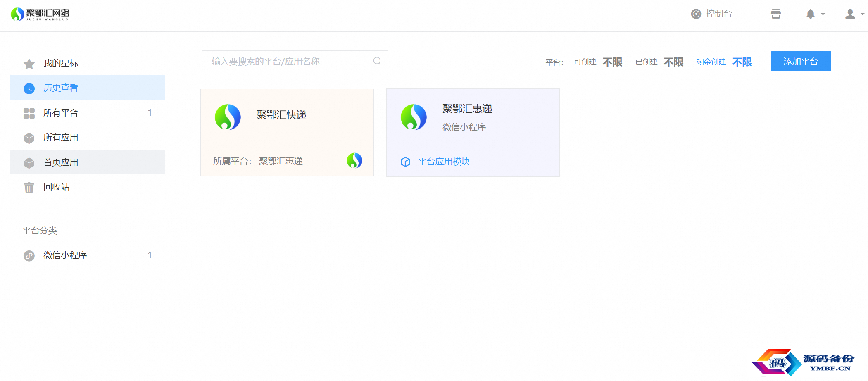The width and height of the screenshot is (868, 381).
Task: Click the trash icon beside 回收站
Action: coord(29,188)
